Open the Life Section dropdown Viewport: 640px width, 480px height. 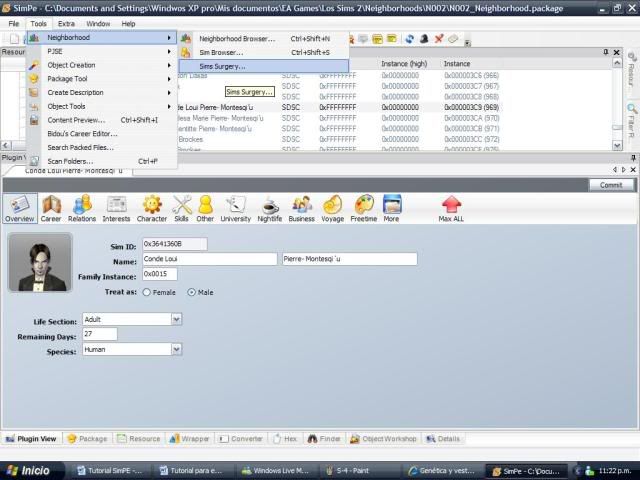tap(176, 319)
